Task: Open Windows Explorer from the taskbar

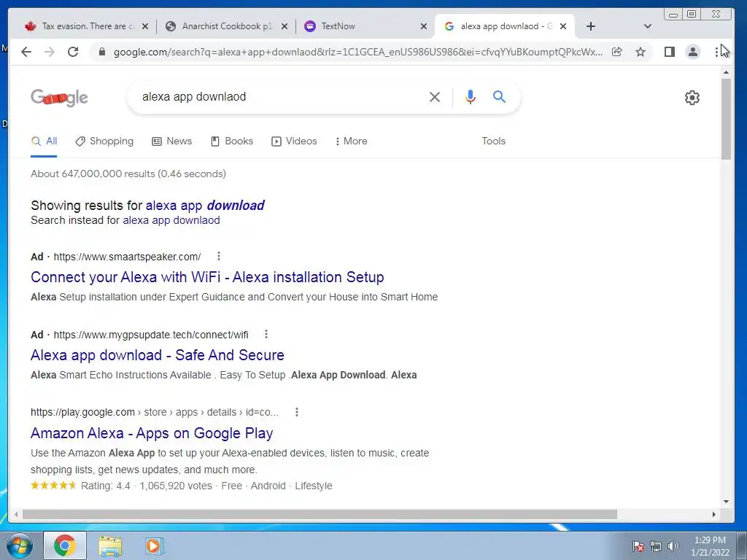Action: click(x=110, y=545)
